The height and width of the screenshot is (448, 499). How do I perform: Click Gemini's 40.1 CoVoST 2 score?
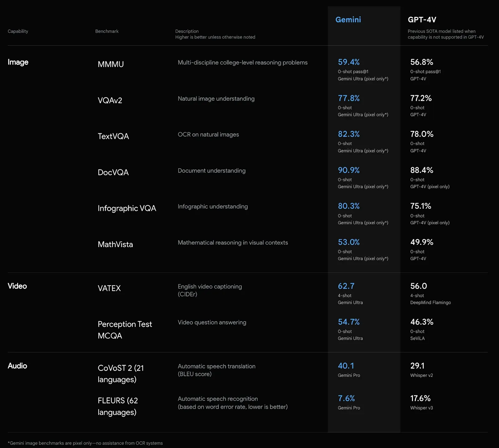[346, 366]
